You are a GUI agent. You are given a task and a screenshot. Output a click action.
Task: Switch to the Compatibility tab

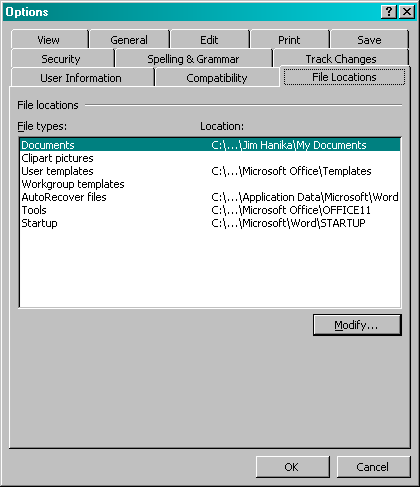pyautogui.click(x=217, y=78)
